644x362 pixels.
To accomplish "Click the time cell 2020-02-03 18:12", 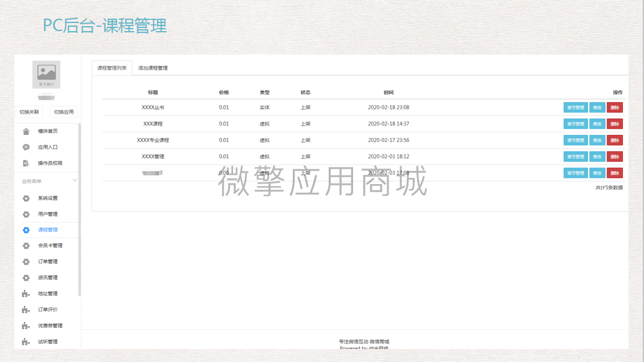I will (x=389, y=157).
